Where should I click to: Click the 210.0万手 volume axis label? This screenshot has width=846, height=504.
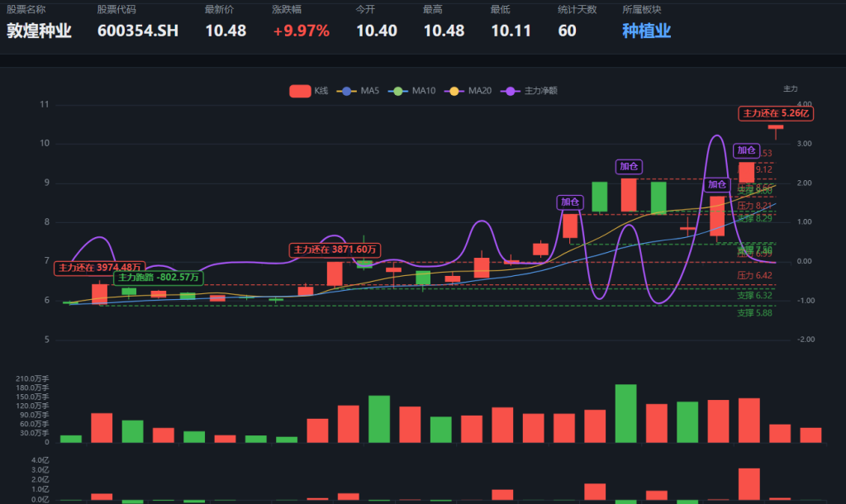[32, 378]
